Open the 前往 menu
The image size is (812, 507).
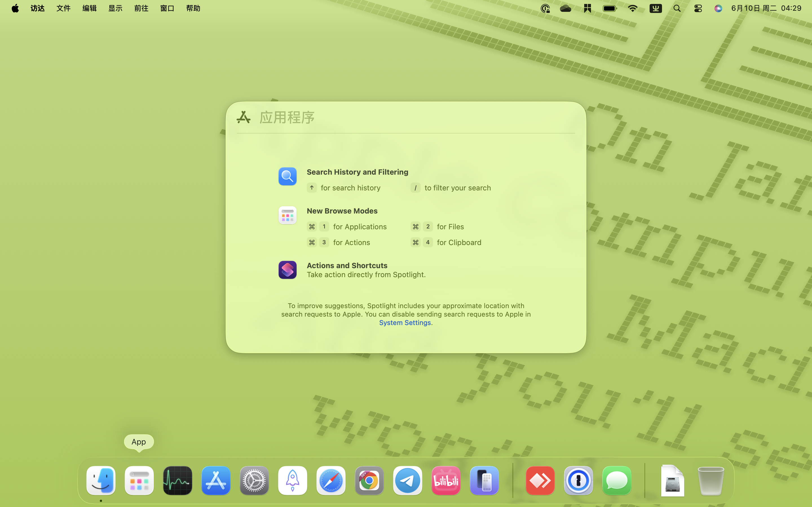(x=141, y=8)
